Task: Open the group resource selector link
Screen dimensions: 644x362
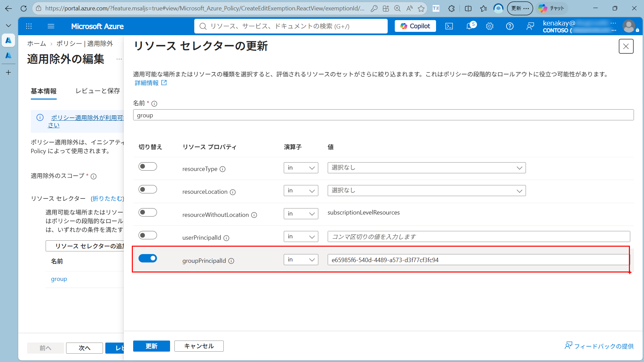Action: coord(59,279)
